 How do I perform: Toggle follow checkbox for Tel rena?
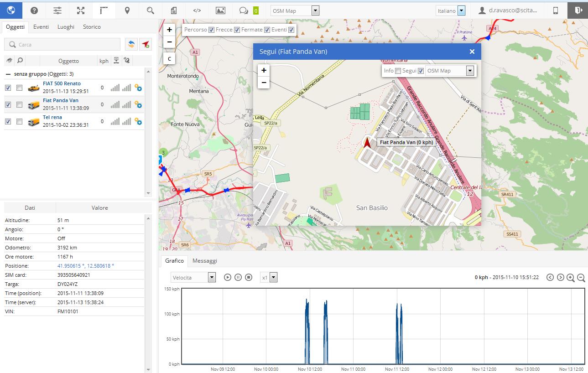click(x=19, y=121)
